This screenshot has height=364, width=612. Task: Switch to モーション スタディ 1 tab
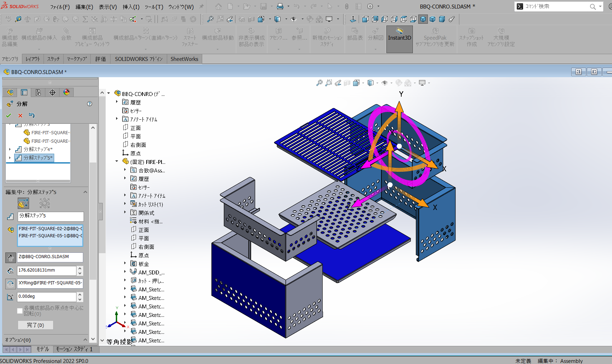click(x=74, y=349)
